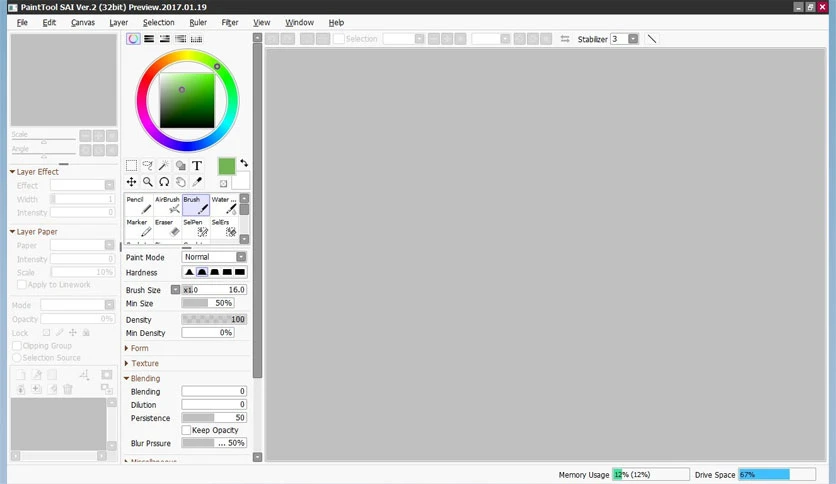Choose the Marker tool
Viewport: 836px width, 484px height.
pyautogui.click(x=139, y=228)
